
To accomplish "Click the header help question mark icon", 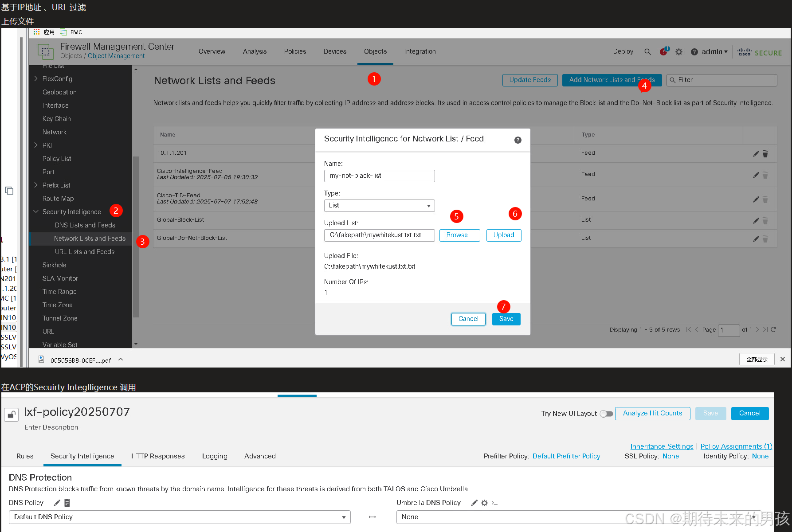I will [694, 52].
